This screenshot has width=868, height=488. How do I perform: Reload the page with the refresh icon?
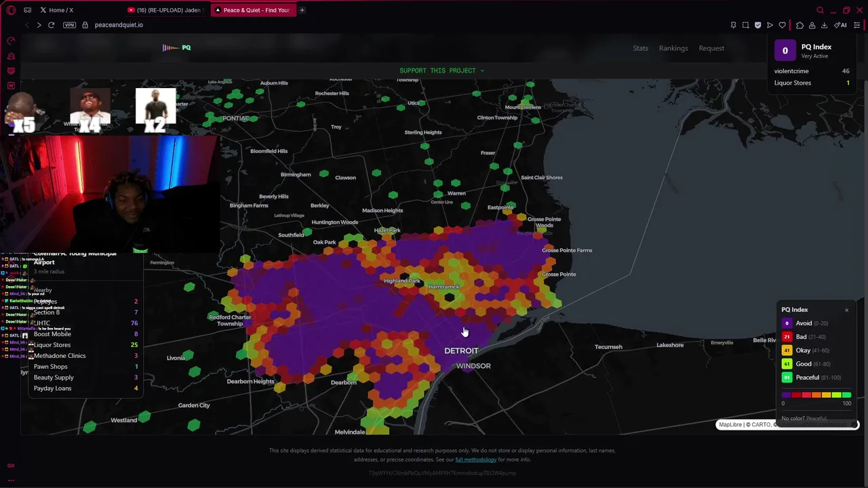point(51,25)
